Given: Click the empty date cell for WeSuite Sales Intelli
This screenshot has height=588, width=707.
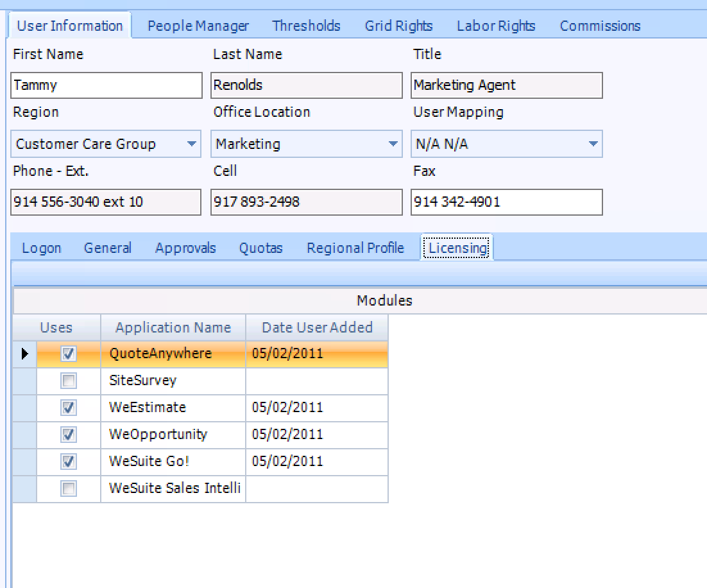Looking at the screenshot, I should click(317, 489).
